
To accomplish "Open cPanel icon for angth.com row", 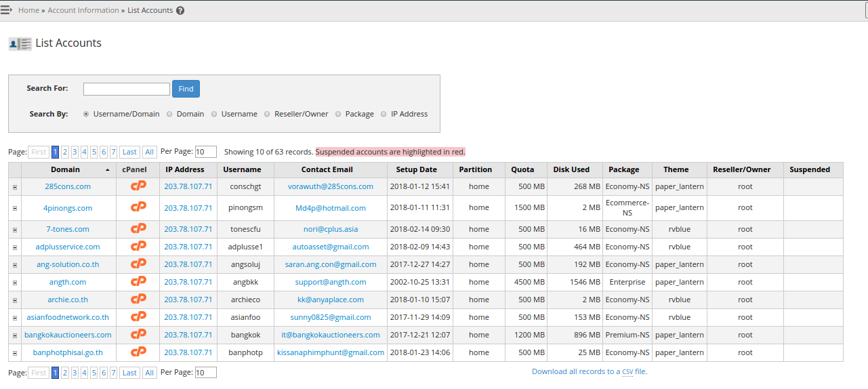I will 138,282.
